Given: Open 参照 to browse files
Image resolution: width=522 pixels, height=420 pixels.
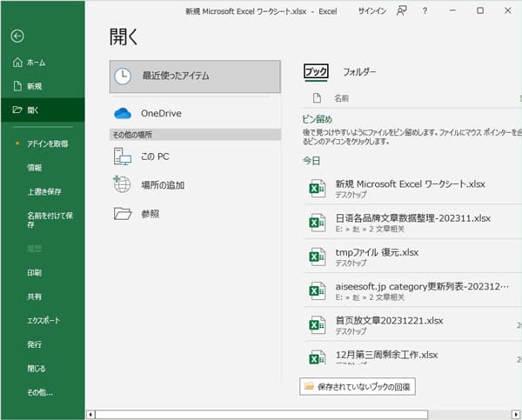Looking at the screenshot, I should click(x=195, y=214).
